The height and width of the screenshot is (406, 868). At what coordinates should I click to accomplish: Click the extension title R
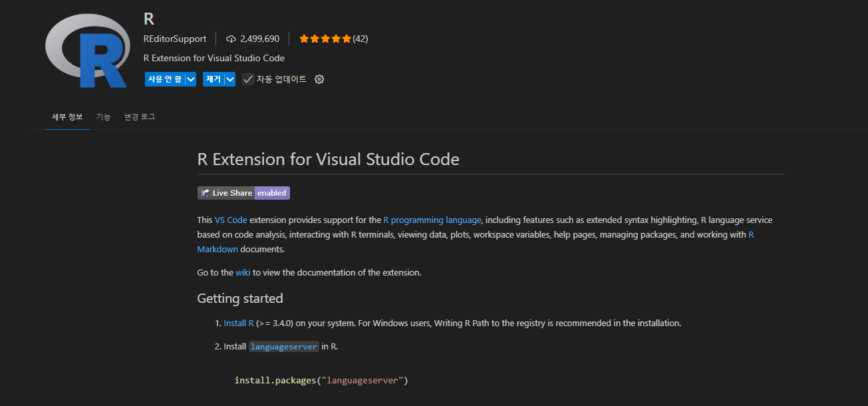149,19
